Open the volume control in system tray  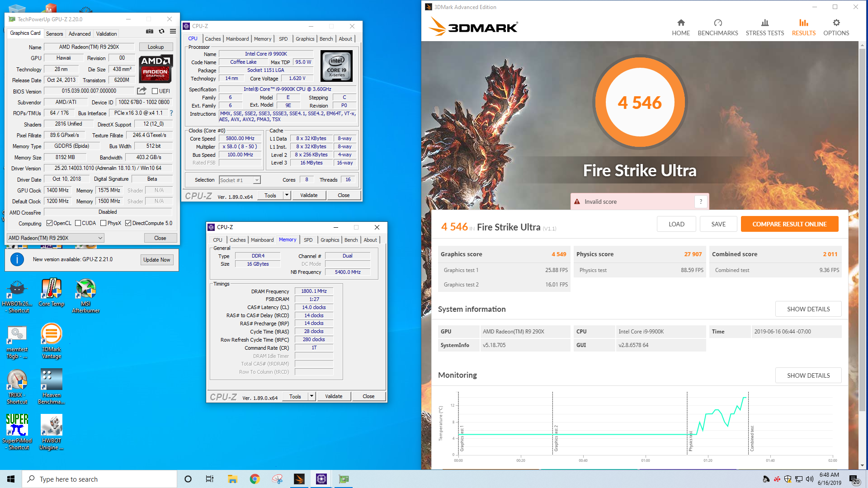[809, 479]
